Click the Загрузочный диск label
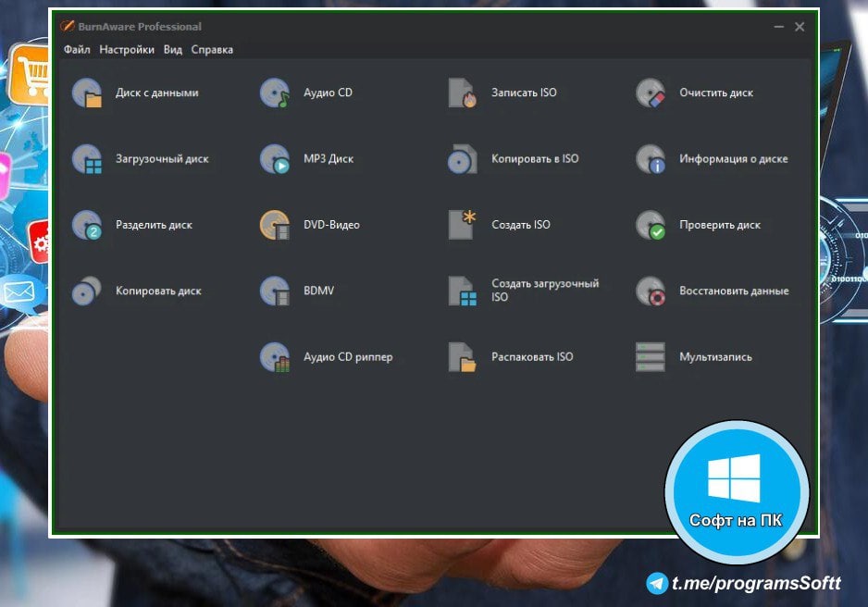 pyautogui.click(x=162, y=159)
